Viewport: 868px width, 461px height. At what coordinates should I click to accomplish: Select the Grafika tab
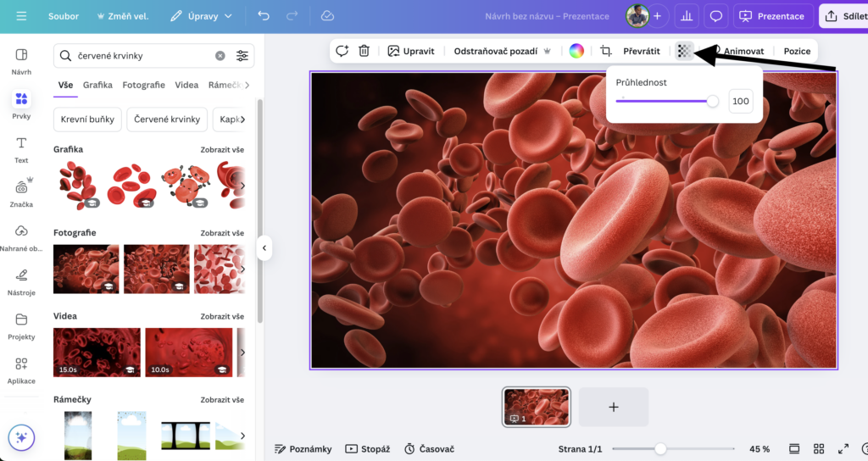tap(97, 85)
